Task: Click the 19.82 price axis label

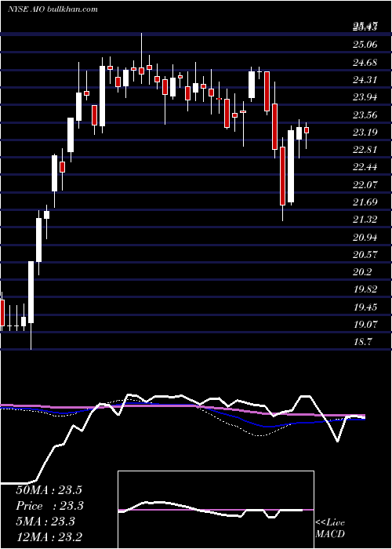Action: point(365,289)
